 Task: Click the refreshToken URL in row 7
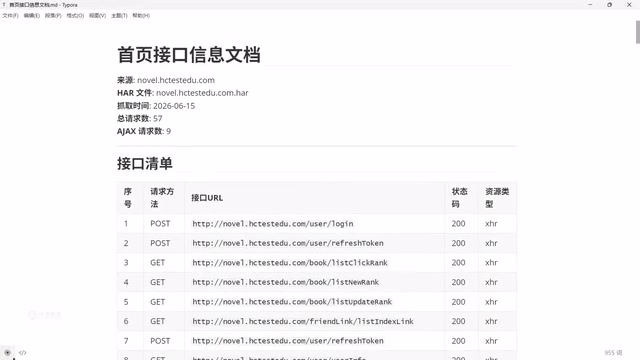click(288, 341)
